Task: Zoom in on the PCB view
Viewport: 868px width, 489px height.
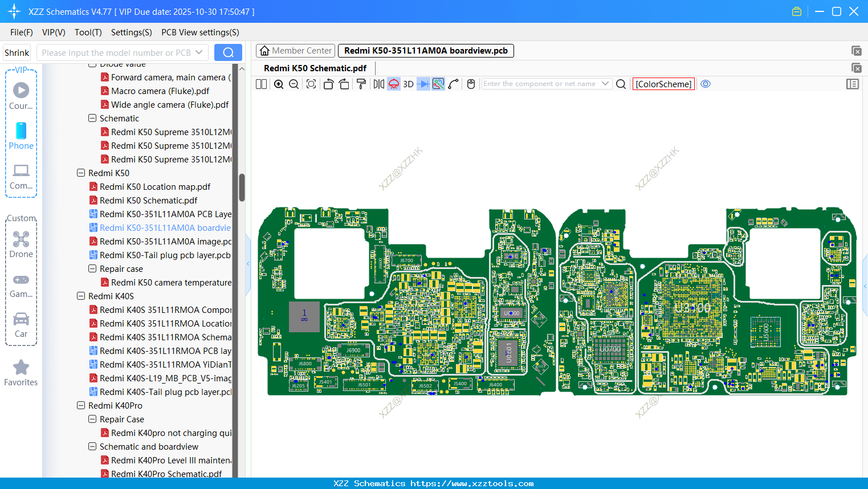Action: coord(279,84)
